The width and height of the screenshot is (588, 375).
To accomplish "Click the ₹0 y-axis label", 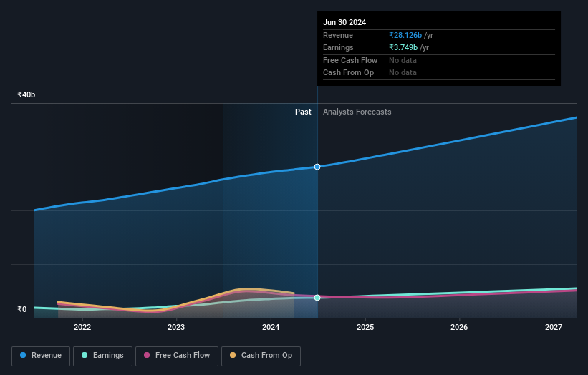I will 22,309.
